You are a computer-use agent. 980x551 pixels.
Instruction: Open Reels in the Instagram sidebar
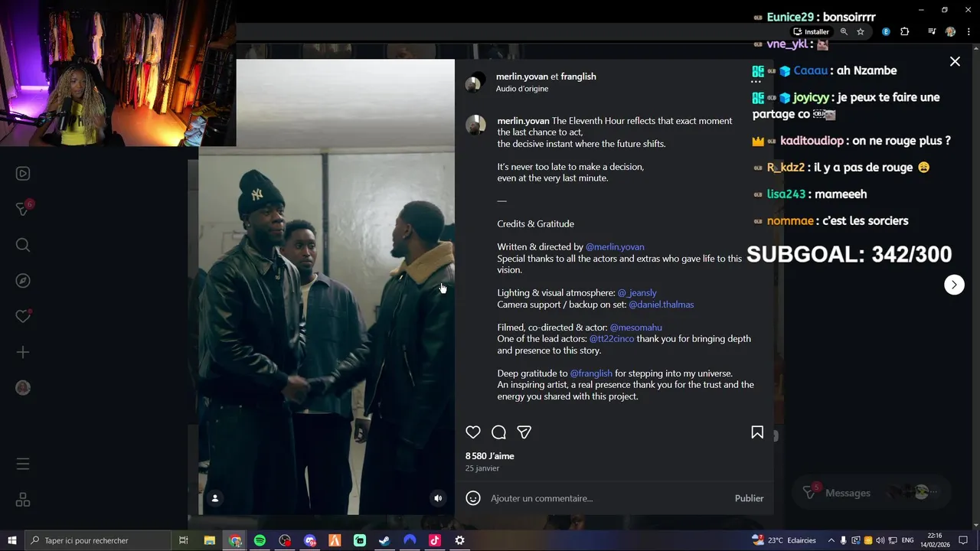tap(23, 174)
